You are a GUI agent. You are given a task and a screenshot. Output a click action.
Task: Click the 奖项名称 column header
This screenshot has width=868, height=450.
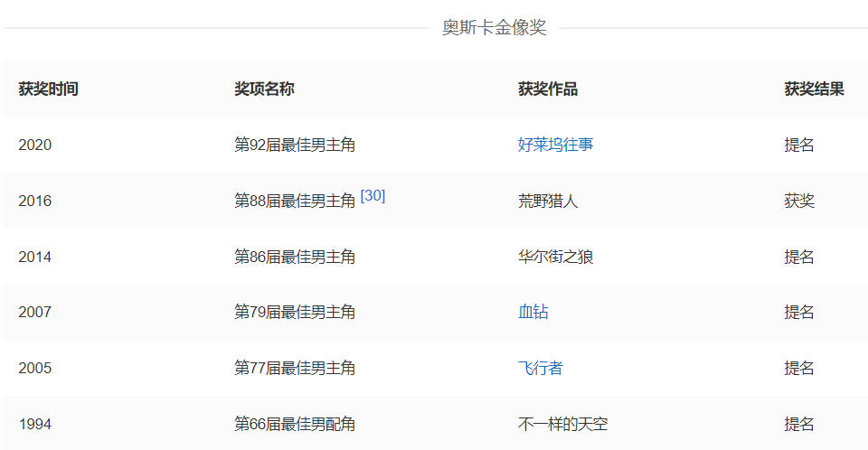tap(264, 89)
